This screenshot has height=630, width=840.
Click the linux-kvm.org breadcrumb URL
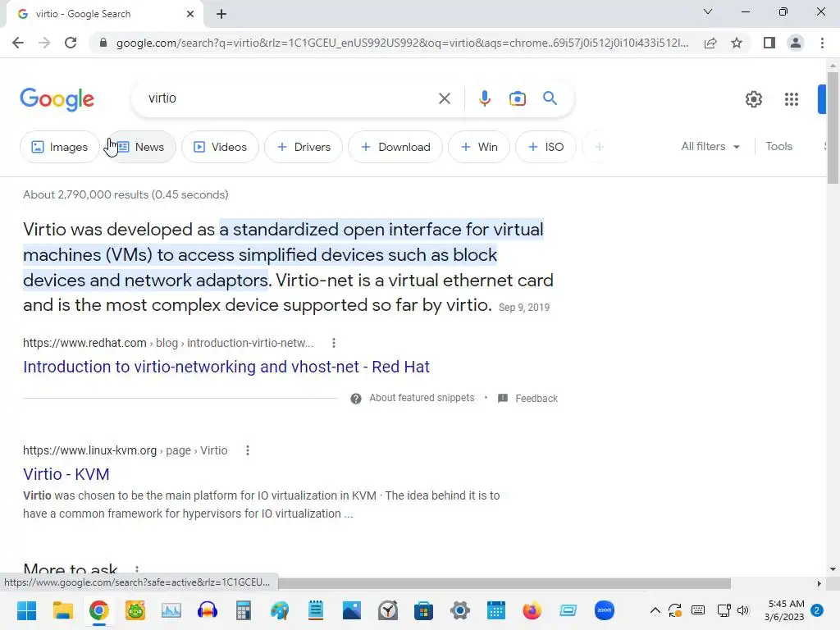point(126,450)
